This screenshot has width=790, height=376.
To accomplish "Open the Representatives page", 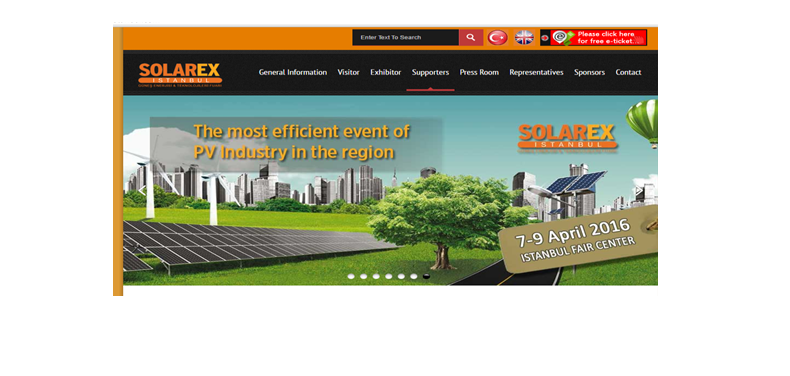I will (536, 72).
